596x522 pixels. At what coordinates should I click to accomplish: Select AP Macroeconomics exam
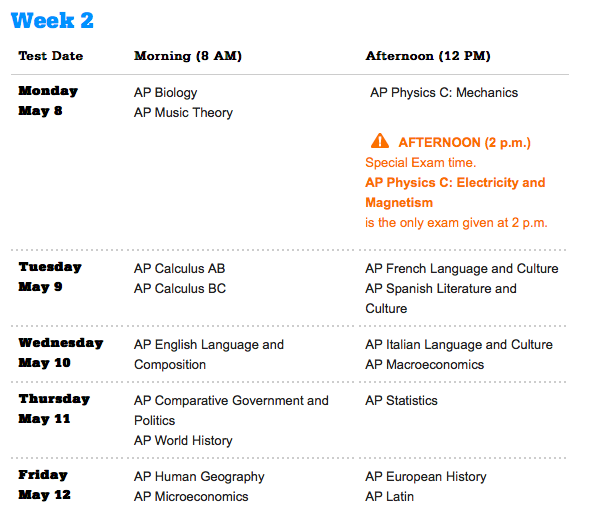pos(425,365)
